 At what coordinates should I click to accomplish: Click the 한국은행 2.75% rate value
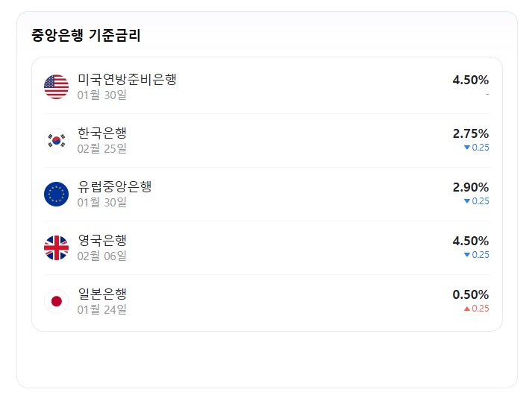coord(471,133)
